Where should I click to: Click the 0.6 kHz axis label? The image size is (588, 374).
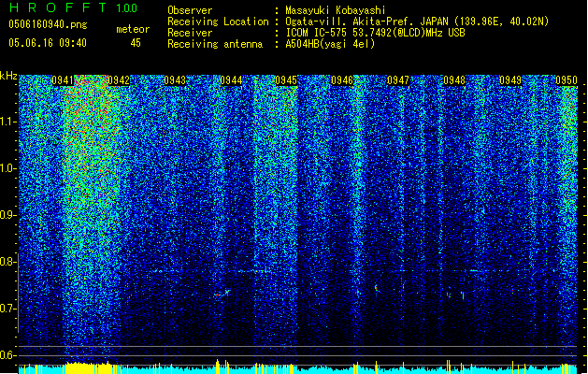[7, 355]
